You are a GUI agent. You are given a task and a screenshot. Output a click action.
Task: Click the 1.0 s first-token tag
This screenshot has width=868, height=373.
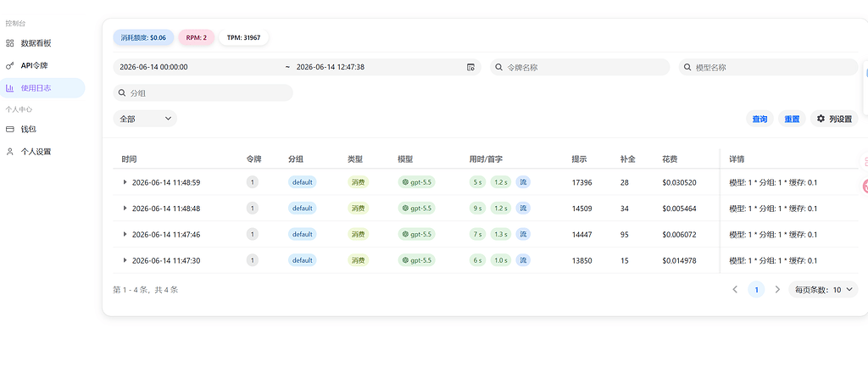[500, 260]
